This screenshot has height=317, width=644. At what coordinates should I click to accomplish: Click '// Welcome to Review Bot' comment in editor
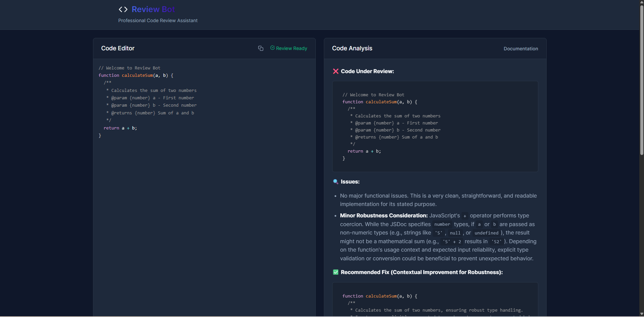pos(130,68)
